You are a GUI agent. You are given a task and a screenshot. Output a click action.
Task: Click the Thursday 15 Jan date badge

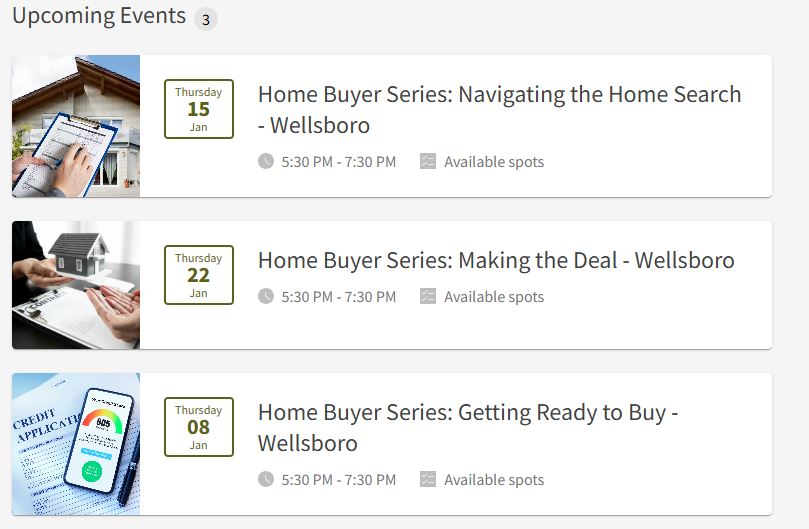tap(199, 109)
